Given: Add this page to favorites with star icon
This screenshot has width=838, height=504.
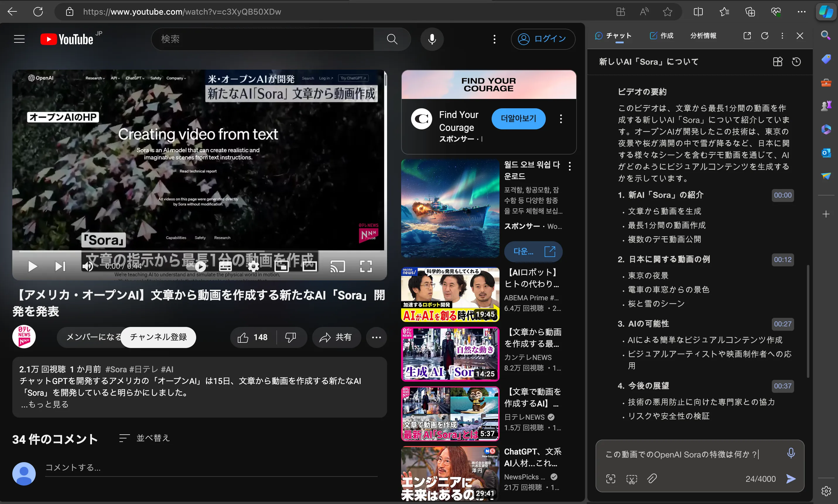Looking at the screenshot, I should click(667, 12).
